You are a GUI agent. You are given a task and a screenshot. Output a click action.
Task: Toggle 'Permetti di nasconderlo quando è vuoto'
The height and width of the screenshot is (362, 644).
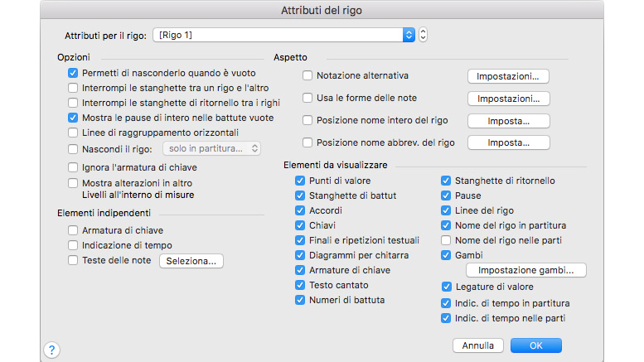74,73
